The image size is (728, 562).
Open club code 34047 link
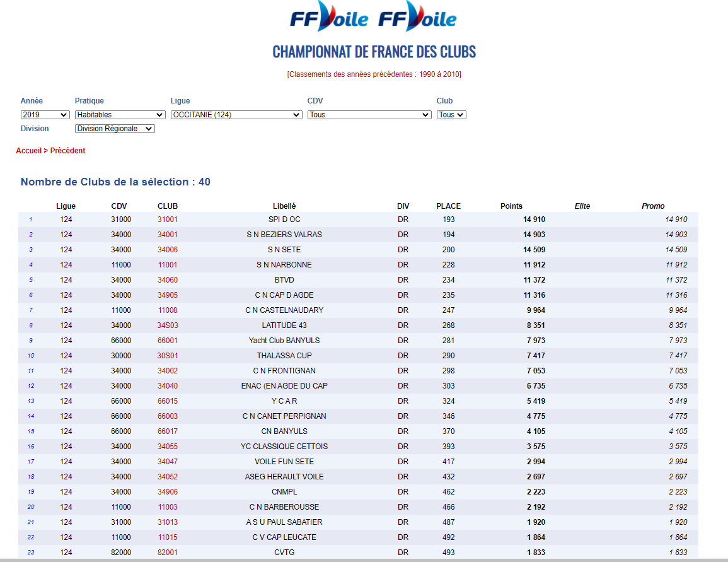coord(168,462)
